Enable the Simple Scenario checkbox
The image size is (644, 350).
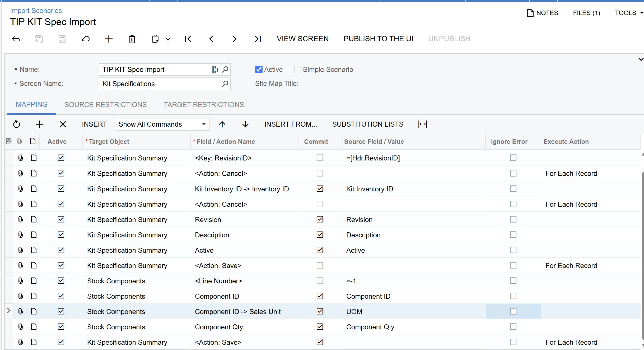point(297,70)
